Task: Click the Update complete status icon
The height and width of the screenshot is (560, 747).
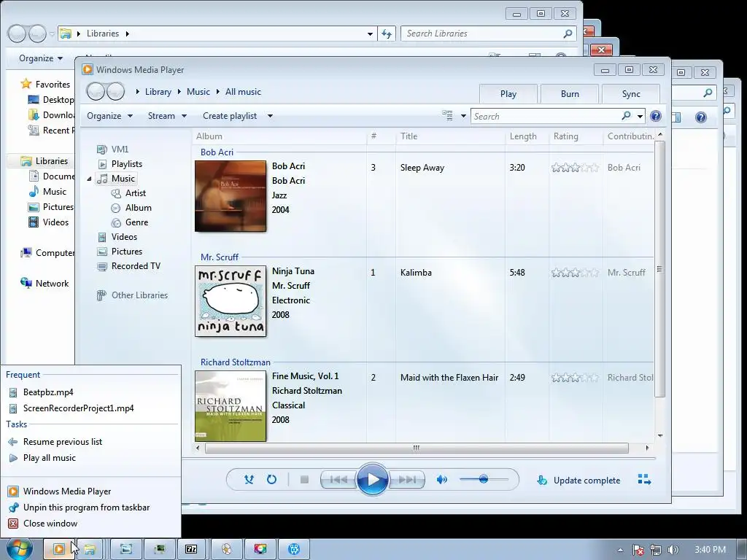Action: tap(542, 480)
